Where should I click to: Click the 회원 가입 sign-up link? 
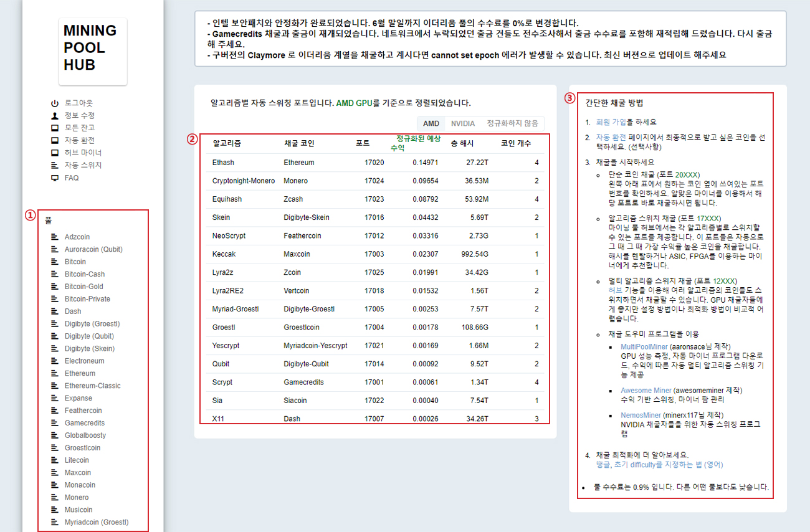[x=611, y=122]
